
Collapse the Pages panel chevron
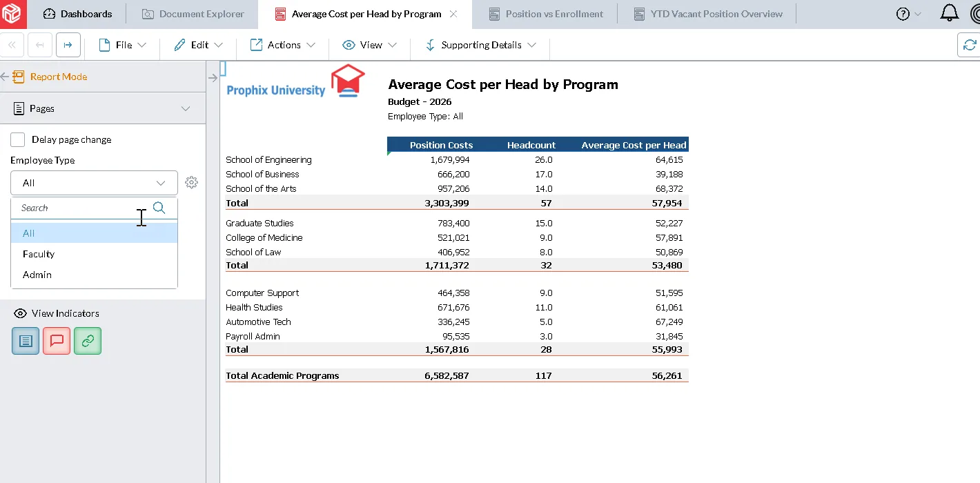[x=185, y=108]
